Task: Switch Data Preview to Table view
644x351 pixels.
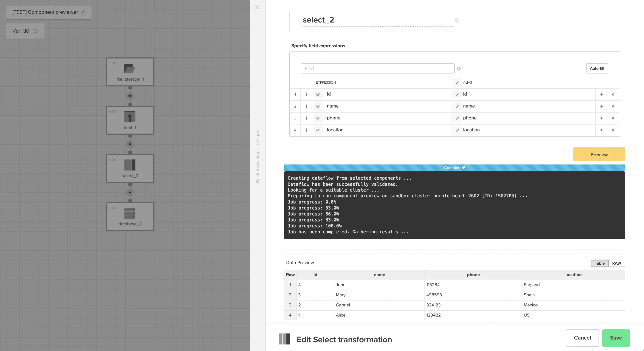Action: tap(599, 263)
